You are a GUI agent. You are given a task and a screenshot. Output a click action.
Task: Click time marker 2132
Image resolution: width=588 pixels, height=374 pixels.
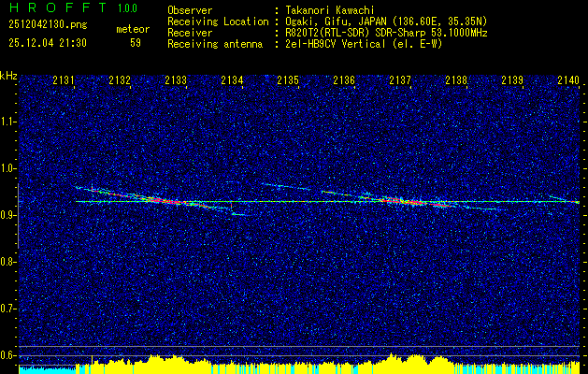click(120, 80)
